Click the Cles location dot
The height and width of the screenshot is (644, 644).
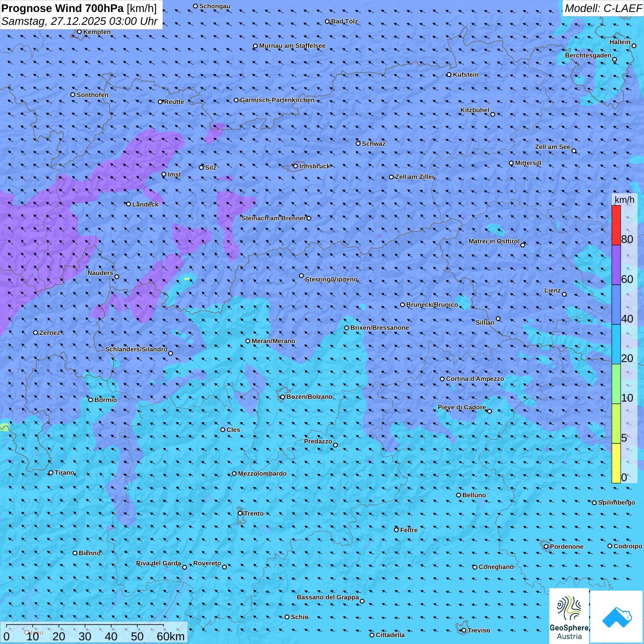point(223,430)
